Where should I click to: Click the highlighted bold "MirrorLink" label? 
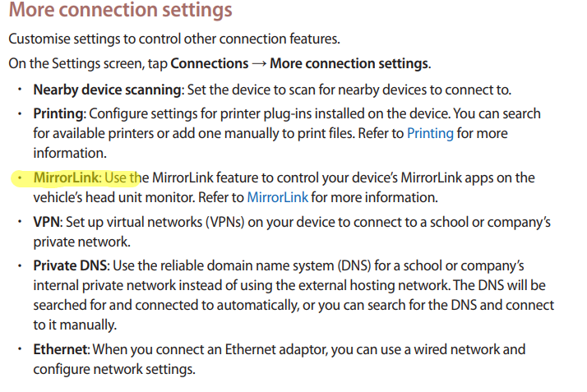point(67,178)
